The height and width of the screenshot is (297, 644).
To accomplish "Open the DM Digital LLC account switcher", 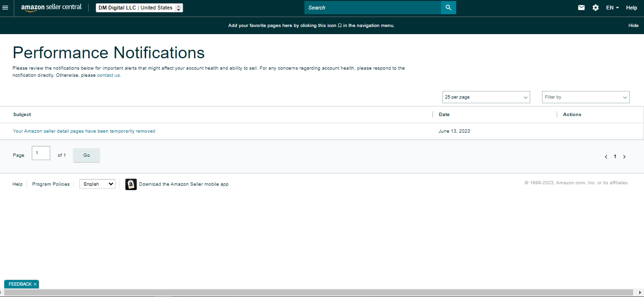I will coord(139,8).
